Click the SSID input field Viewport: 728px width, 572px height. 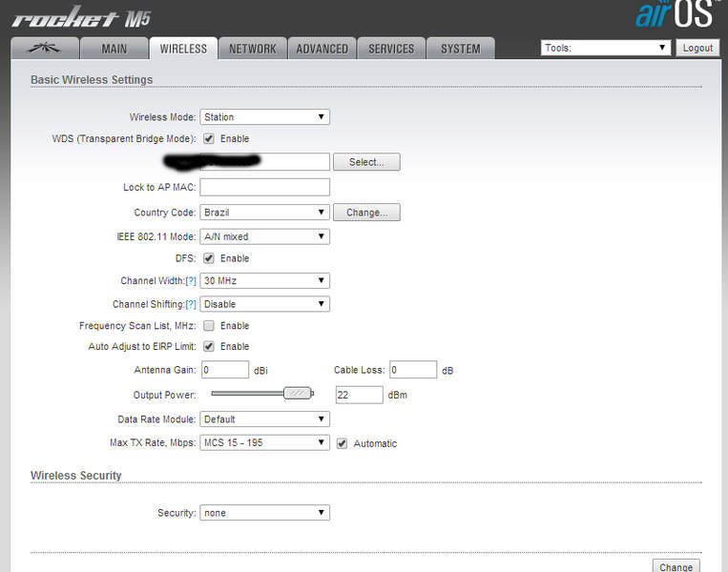[x=264, y=162]
